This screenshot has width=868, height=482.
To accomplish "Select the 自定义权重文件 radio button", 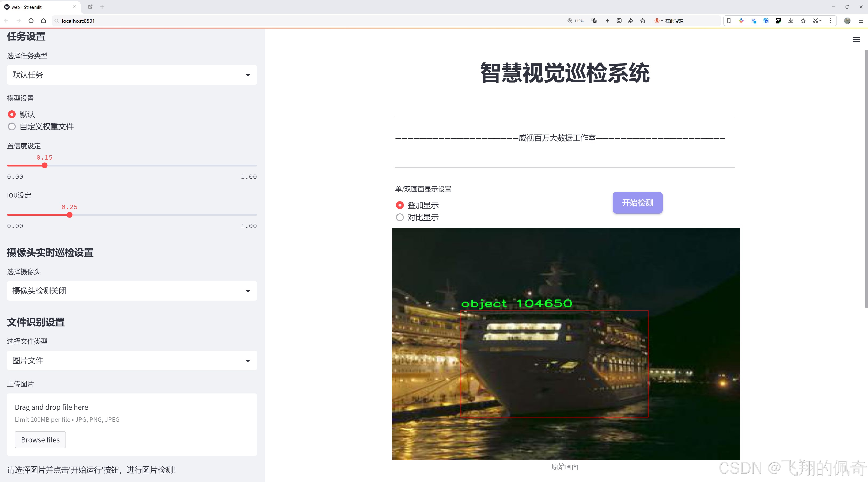I will 12,126.
